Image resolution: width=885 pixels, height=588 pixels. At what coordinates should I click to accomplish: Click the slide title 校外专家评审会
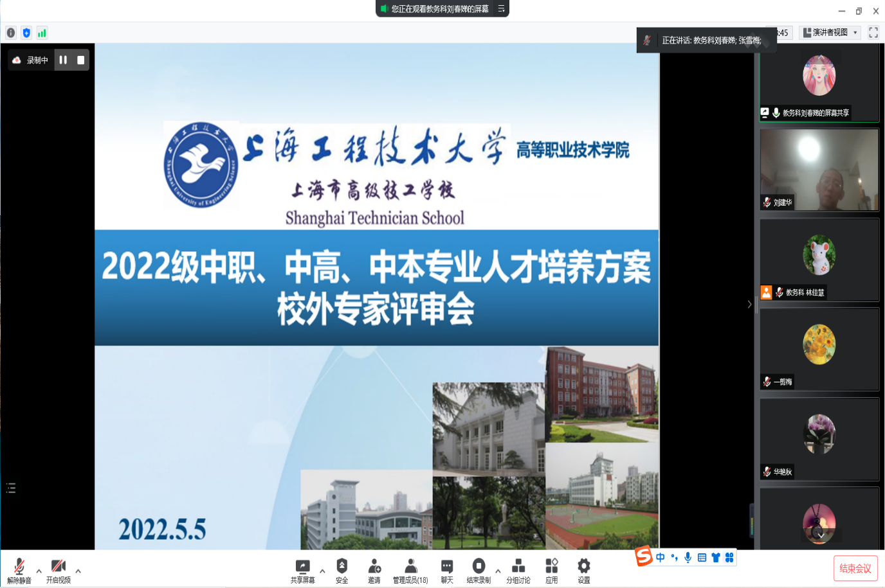click(x=376, y=308)
